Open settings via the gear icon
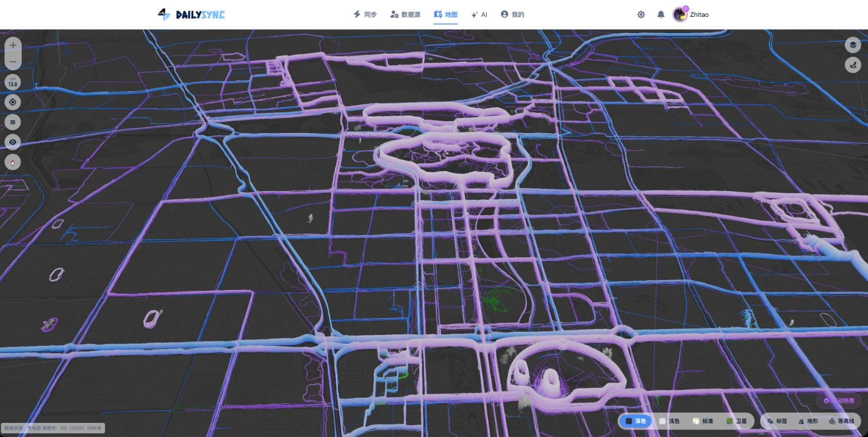This screenshot has height=437, width=868. pos(641,15)
